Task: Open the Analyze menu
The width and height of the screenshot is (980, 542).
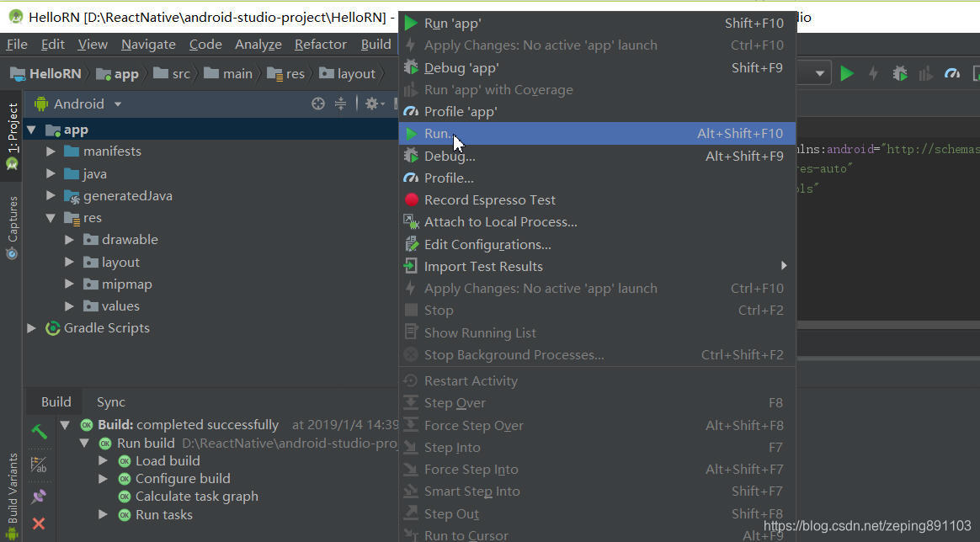Action: pyautogui.click(x=258, y=45)
